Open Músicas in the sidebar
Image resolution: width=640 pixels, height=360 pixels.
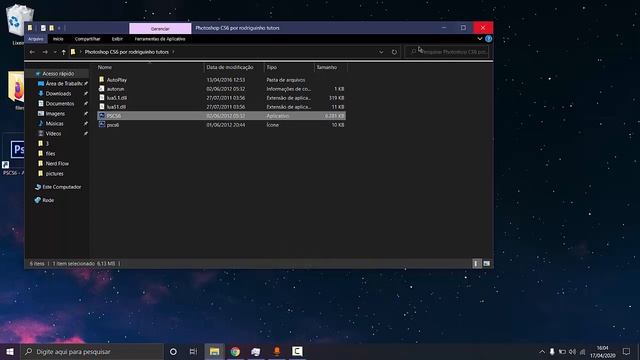54,123
